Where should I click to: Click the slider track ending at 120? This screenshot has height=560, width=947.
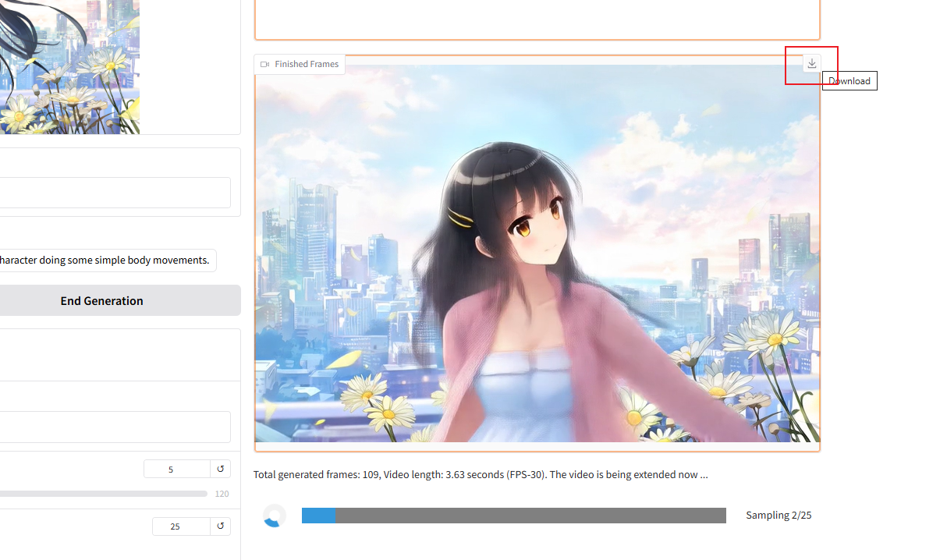[x=103, y=494]
